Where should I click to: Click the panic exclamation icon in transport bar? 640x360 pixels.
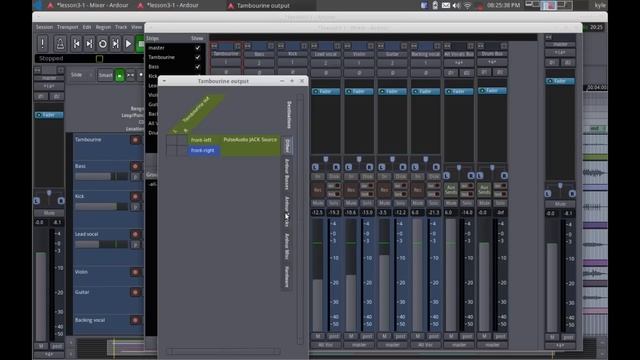pyautogui.click(x=42, y=43)
